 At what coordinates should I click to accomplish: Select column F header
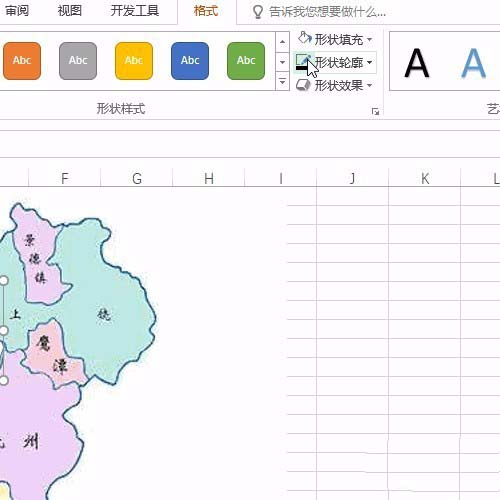point(65,178)
